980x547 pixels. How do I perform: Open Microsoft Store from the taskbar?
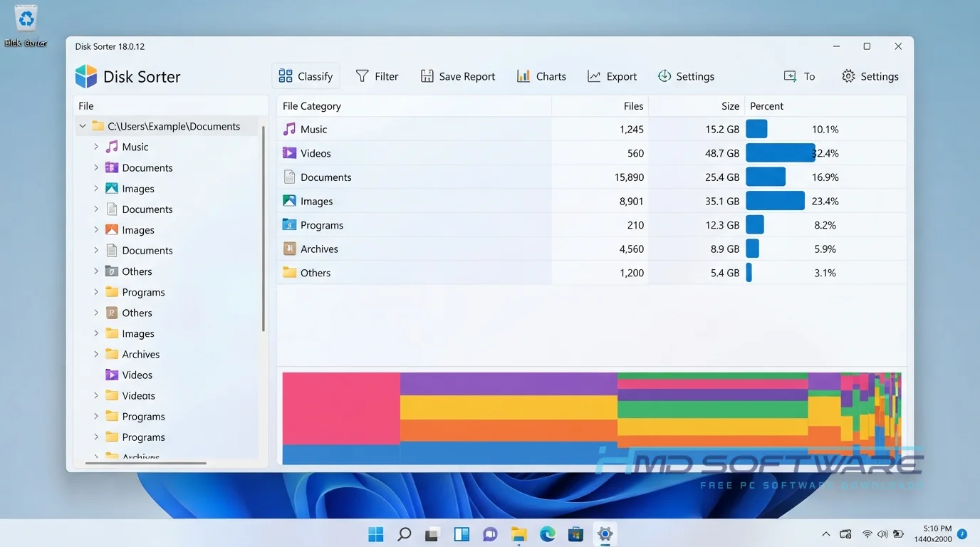[x=575, y=534]
